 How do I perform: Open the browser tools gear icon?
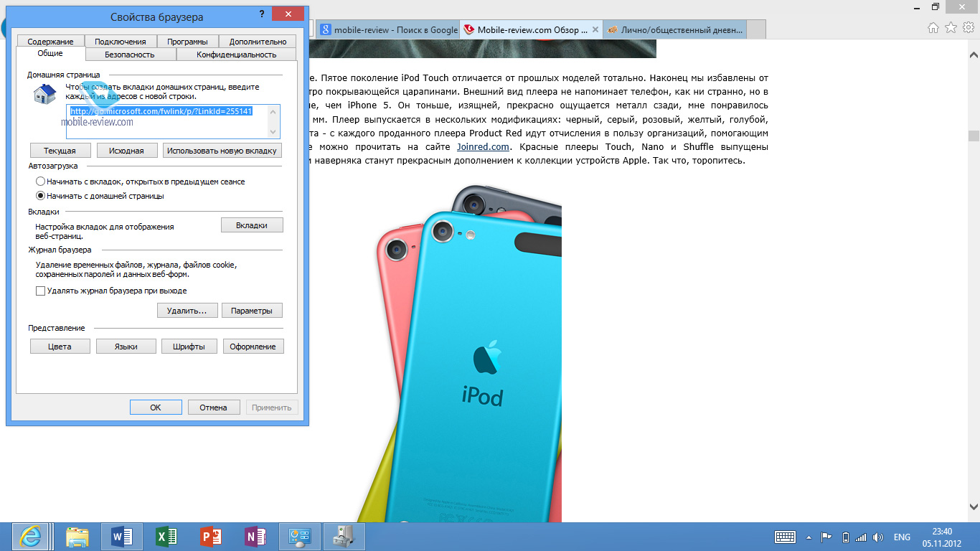[x=968, y=28]
